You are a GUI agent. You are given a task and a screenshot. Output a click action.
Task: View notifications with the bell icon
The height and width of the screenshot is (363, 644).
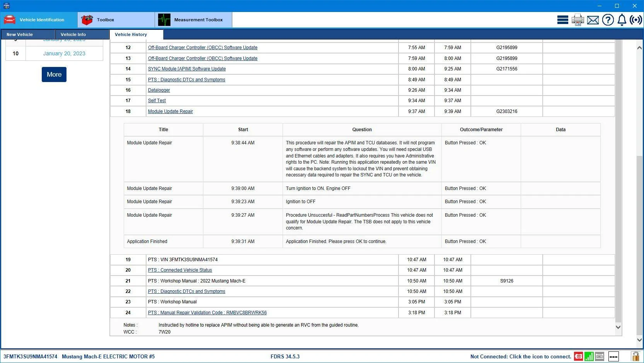point(622,20)
